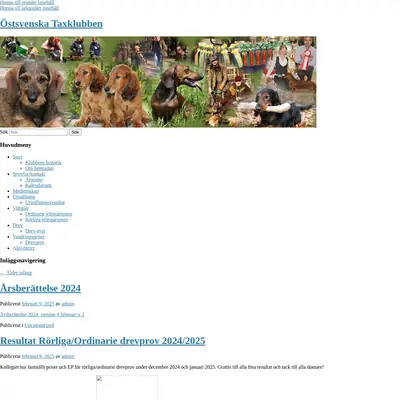Open the sub-link listed under Drev
This screenshot has width=400, height=400.
point(35,231)
